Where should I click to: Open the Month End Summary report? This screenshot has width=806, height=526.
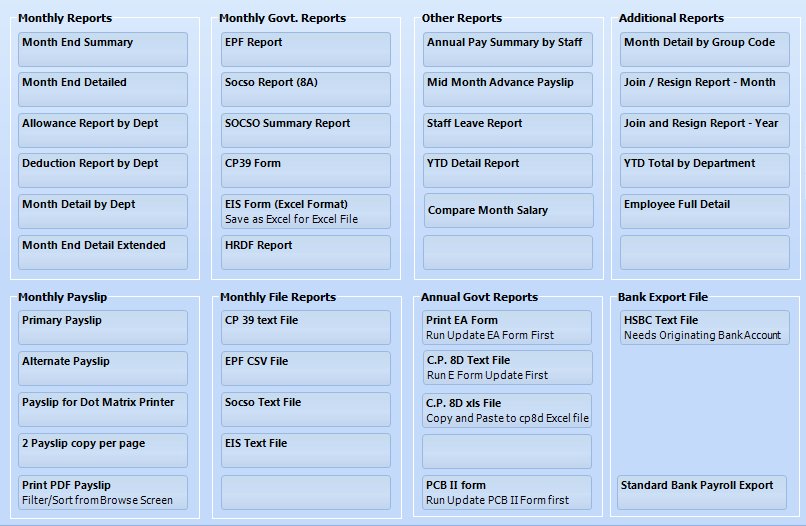103,49
